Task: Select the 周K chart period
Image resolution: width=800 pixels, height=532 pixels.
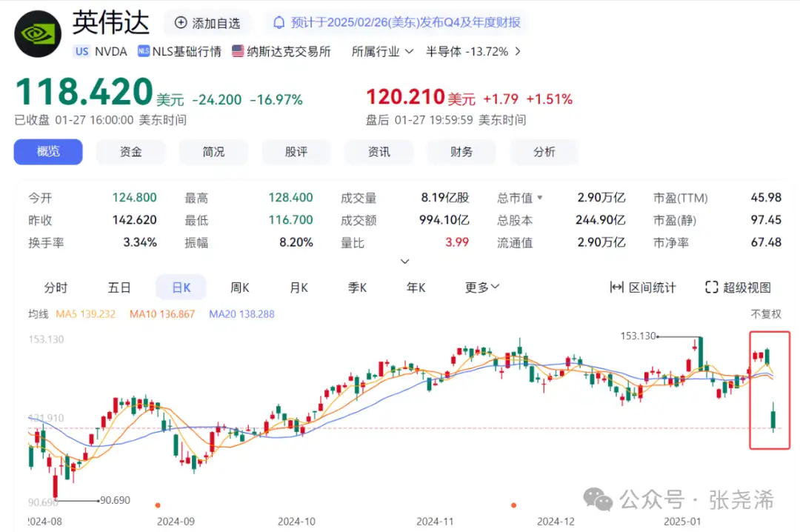Action: [240, 288]
